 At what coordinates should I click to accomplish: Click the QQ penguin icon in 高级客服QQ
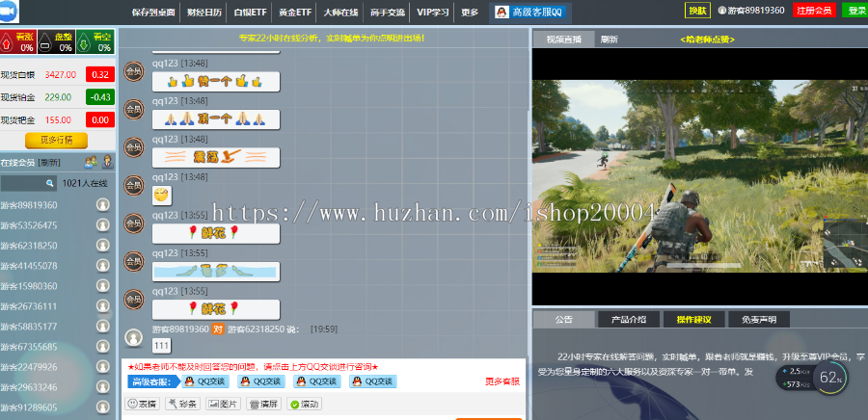[501, 13]
